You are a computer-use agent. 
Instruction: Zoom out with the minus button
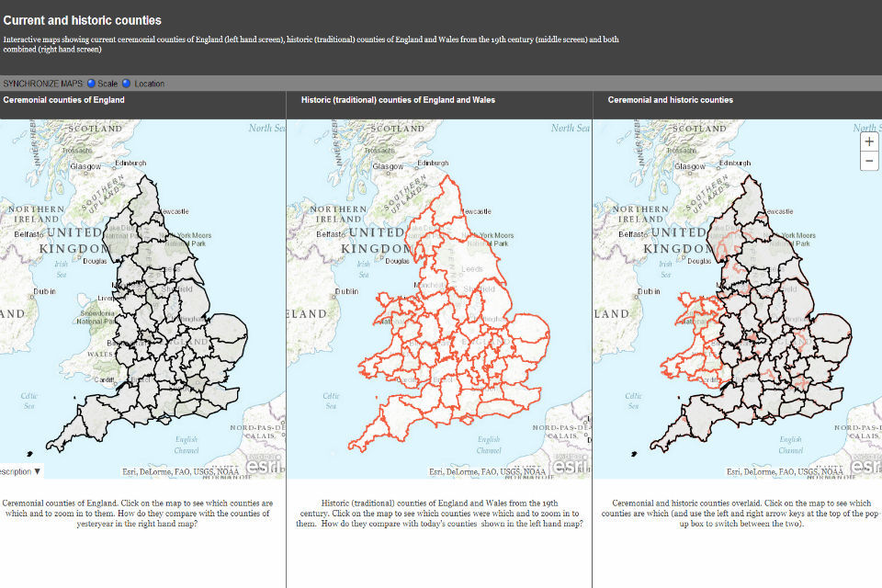[x=869, y=162]
